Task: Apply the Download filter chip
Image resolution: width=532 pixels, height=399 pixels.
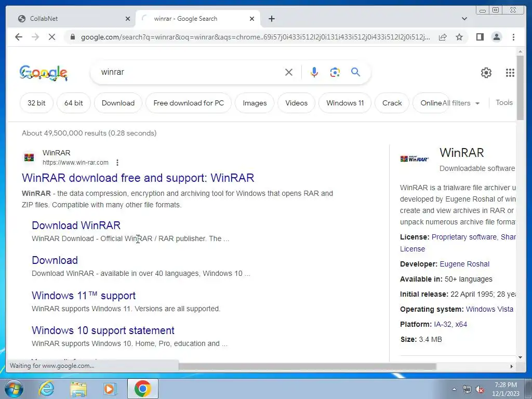Action: coord(118,103)
